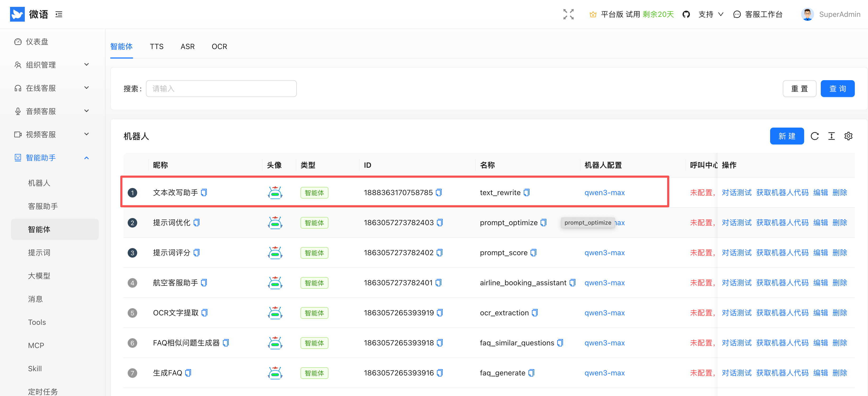The width and height of the screenshot is (868, 396).
Task: Copy faq_similar_questions name using its copy icon
Action: click(560, 342)
